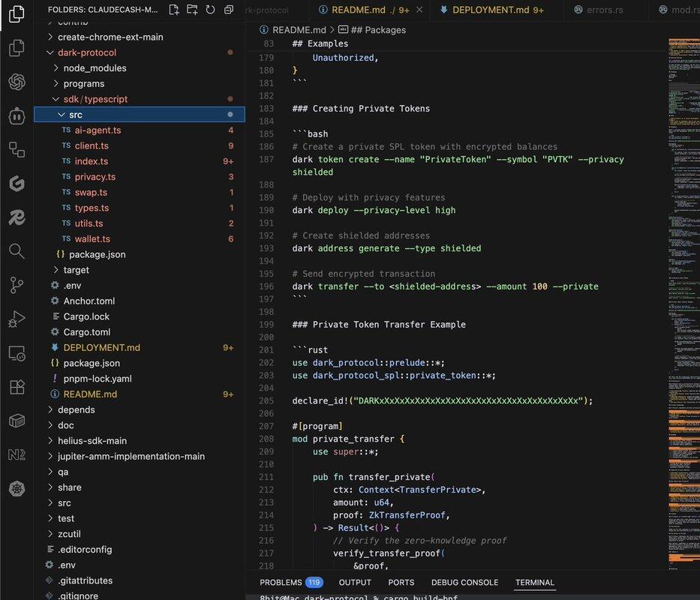Open wallet.ts in the file tree

92,239
